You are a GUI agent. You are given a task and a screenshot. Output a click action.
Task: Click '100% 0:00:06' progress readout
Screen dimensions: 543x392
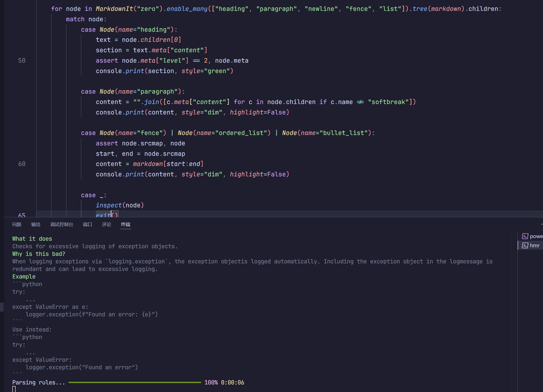tap(224, 383)
